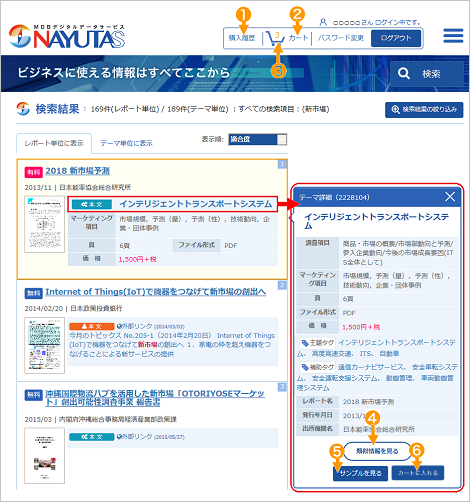Click the カートに入れる button
The image size is (470, 502).
pos(418,473)
